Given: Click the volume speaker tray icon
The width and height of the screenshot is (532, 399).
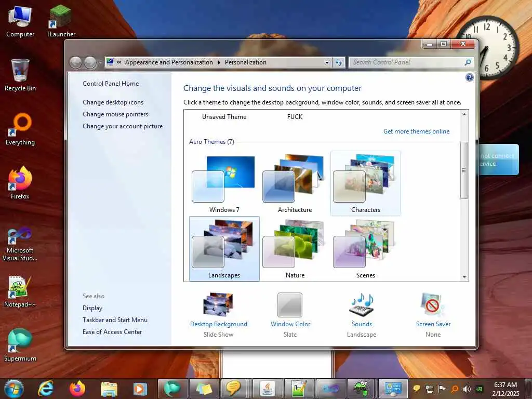Looking at the screenshot, I should point(467,389).
